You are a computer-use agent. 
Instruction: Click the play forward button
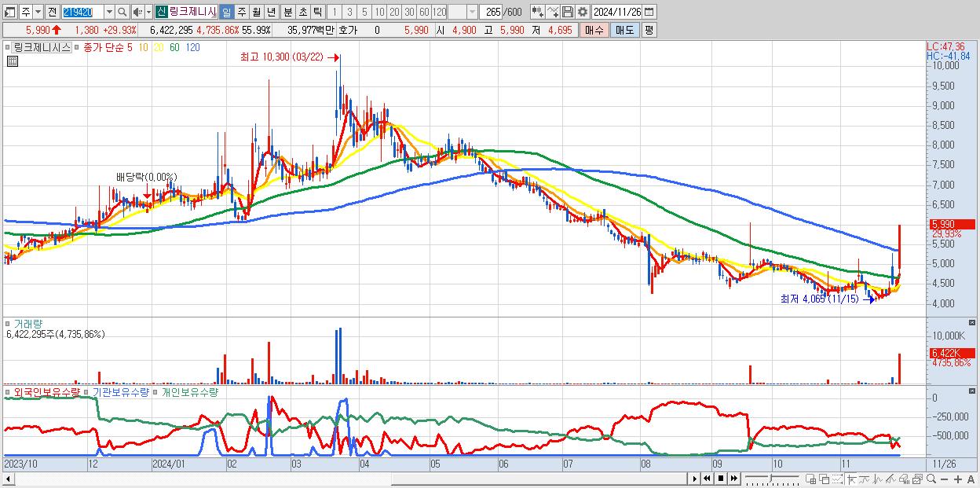click(694, 479)
